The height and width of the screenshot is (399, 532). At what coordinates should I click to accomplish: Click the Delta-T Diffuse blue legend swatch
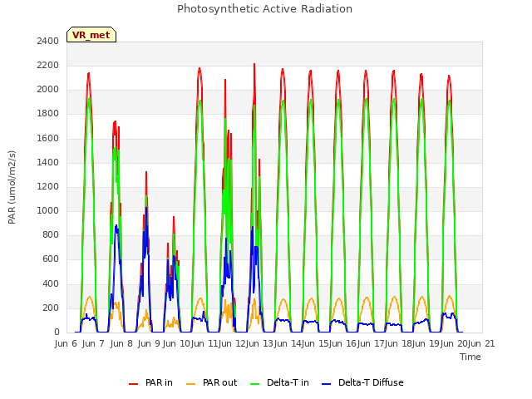coord(326,384)
